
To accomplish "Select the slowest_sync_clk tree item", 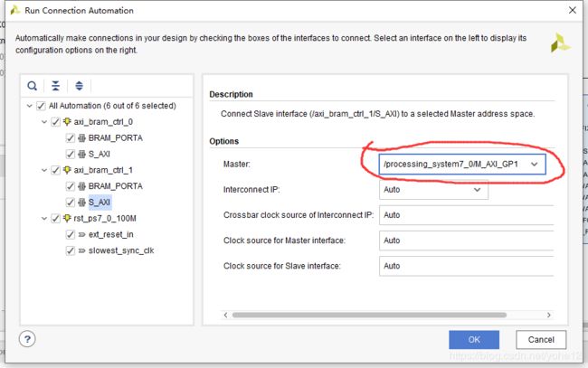I will [x=121, y=250].
